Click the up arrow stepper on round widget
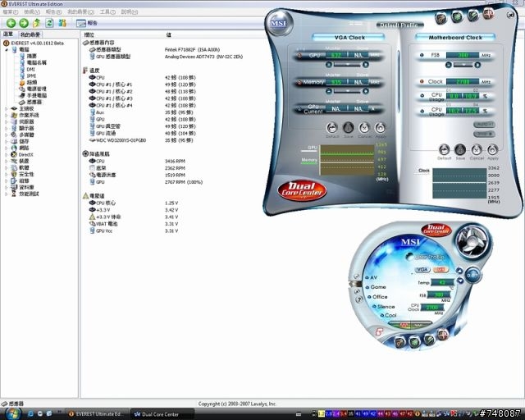The width and height of the screenshot is (525, 420). pos(459,271)
